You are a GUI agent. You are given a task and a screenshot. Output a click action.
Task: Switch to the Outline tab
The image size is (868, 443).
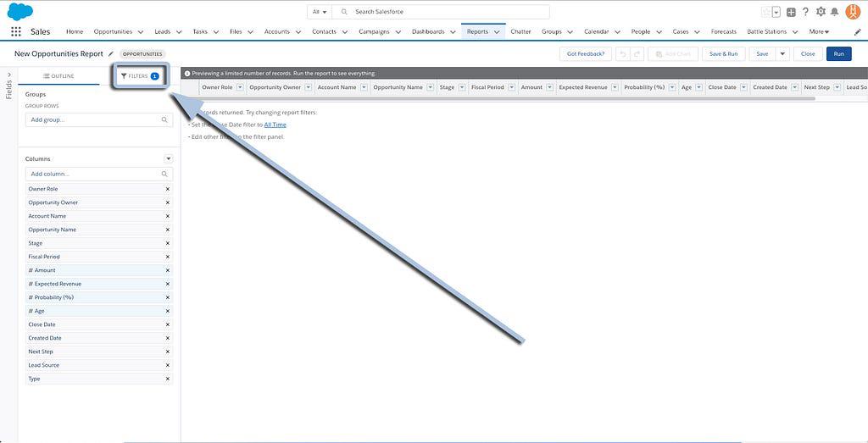[x=58, y=76]
